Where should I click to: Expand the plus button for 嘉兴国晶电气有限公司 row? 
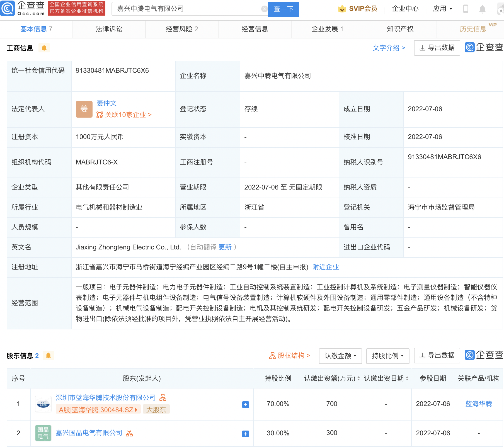245,433
